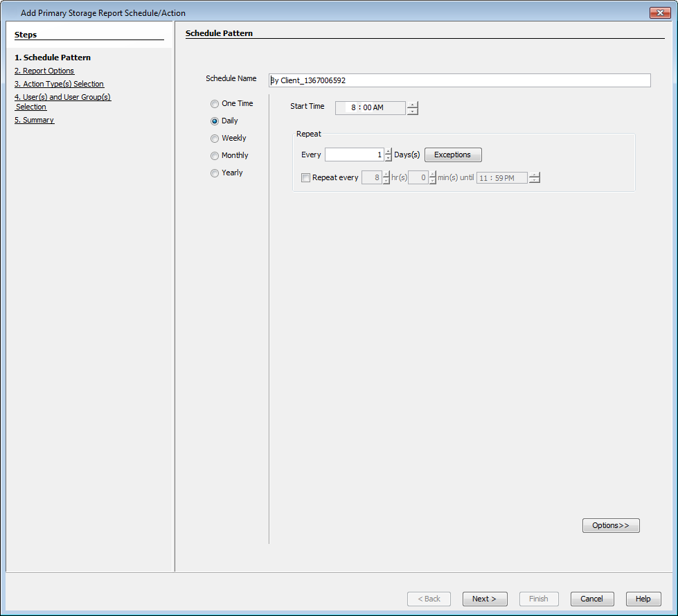Image resolution: width=678 pixels, height=616 pixels.
Task: Jump to the Summary step
Action: [34, 120]
